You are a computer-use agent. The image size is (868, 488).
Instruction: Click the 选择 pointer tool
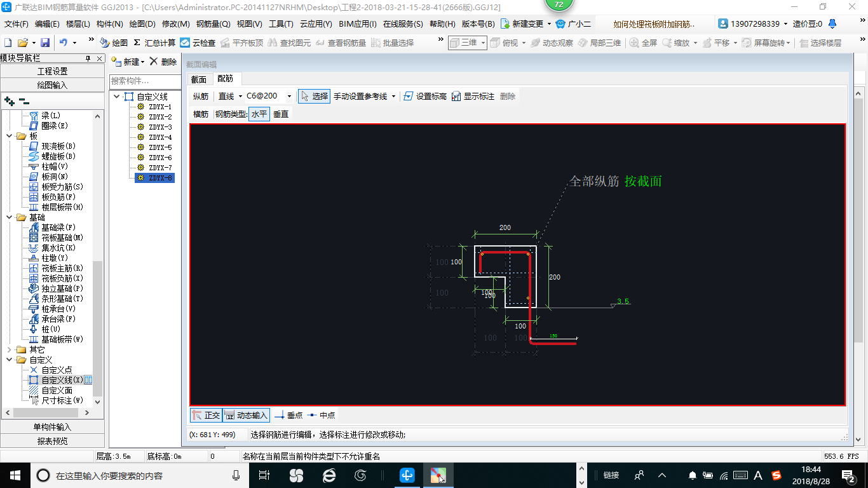[x=314, y=96]
